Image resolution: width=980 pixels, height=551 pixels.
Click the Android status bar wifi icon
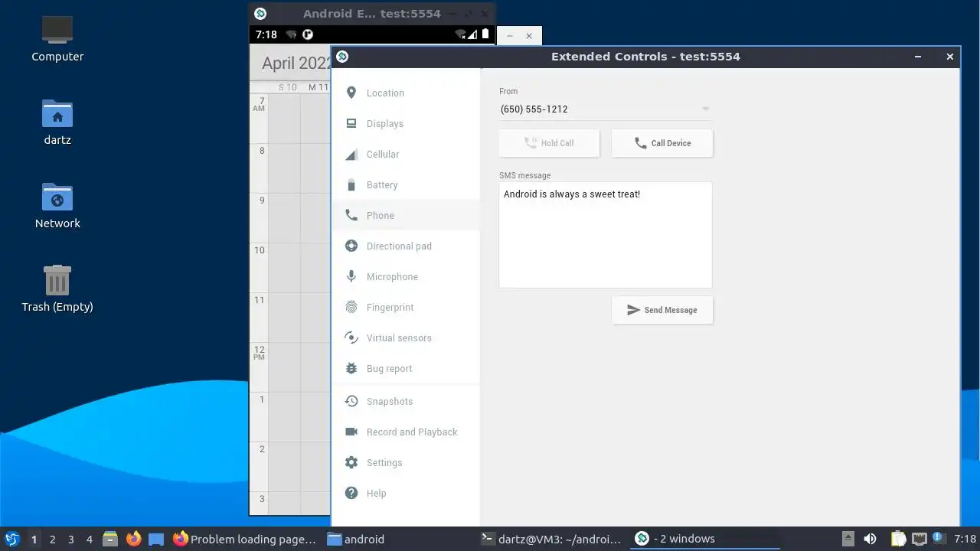[x=460, y=34]
